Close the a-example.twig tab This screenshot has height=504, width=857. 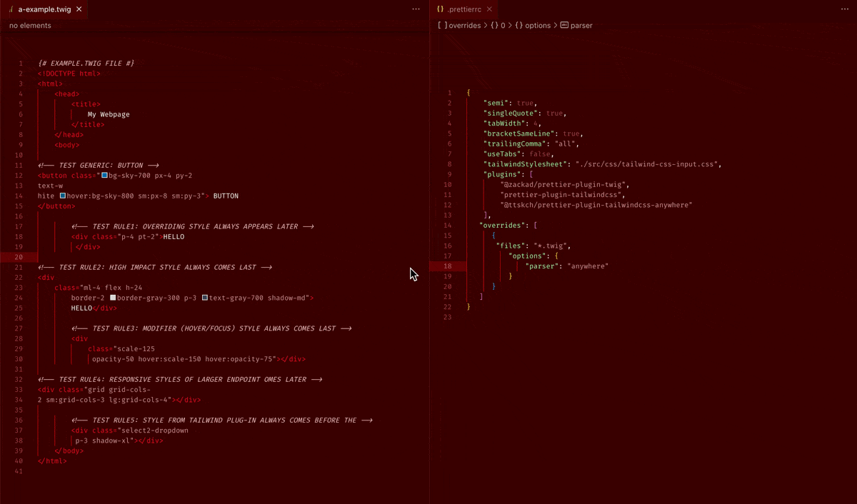pos(79,9)
